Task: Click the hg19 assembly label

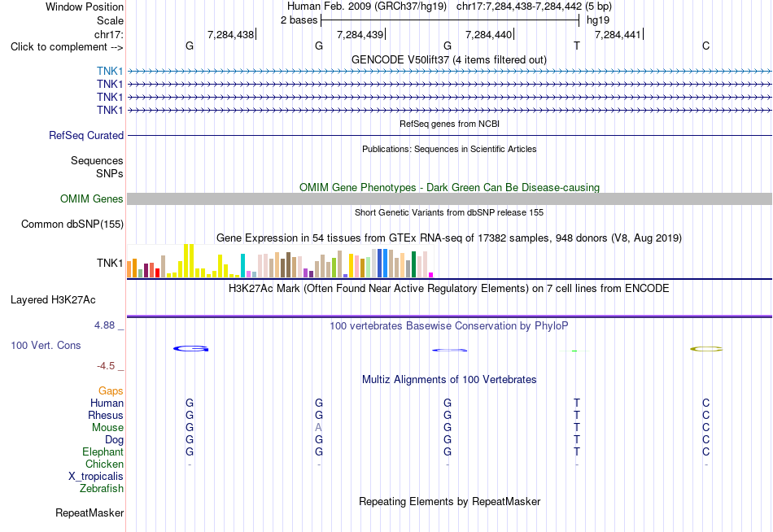Action: click(x=598, y=20)
